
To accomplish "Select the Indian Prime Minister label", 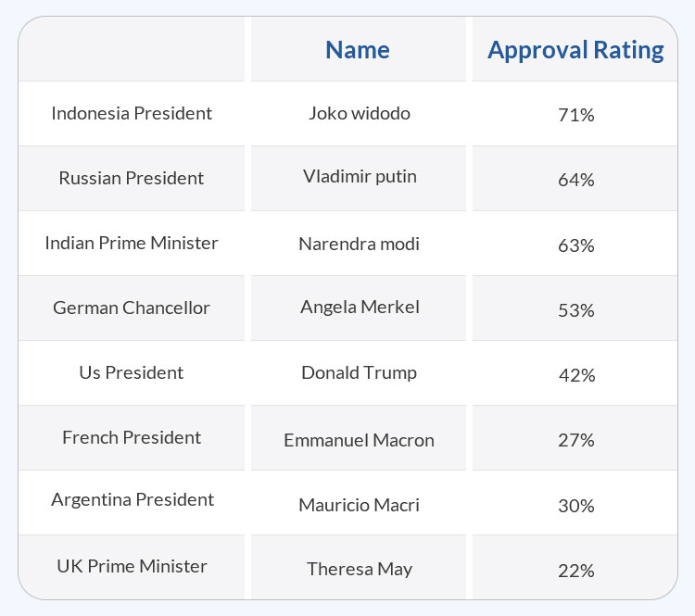I will [x=132, y=243].
